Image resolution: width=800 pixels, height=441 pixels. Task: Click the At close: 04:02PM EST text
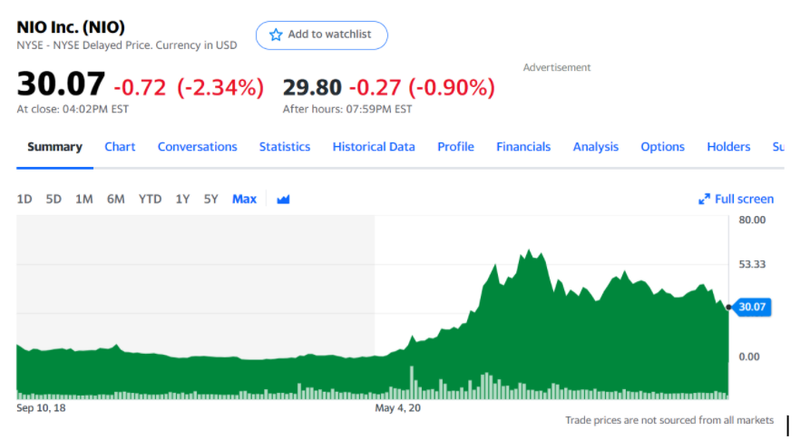72,109
